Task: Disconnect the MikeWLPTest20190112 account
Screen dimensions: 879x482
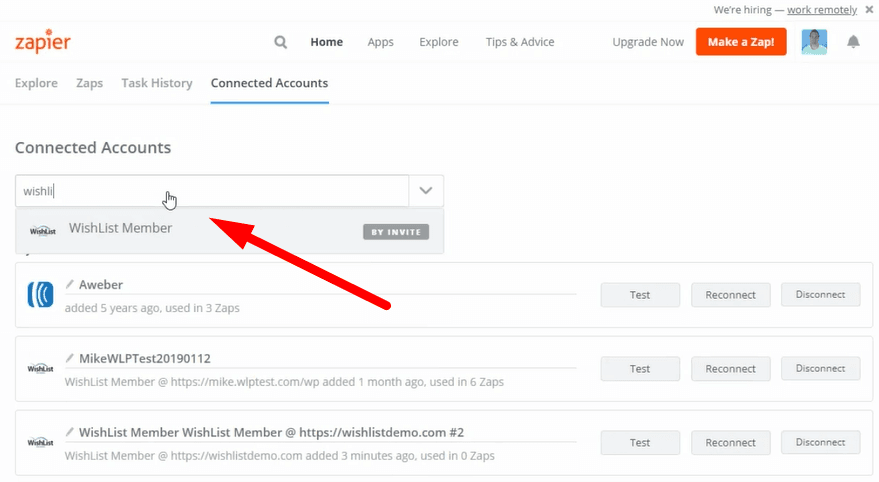Action: [x=821, y=369]
